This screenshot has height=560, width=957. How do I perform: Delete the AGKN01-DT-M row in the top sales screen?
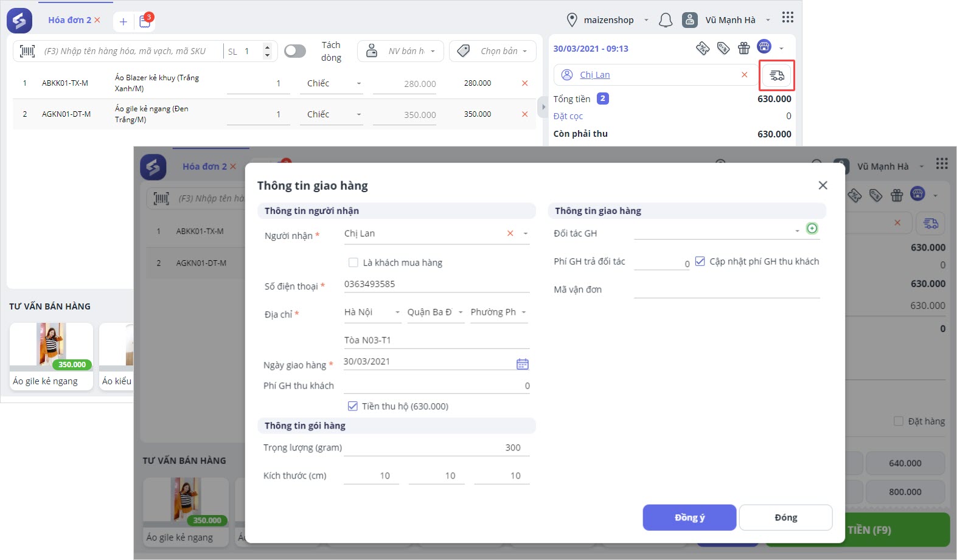525,114
